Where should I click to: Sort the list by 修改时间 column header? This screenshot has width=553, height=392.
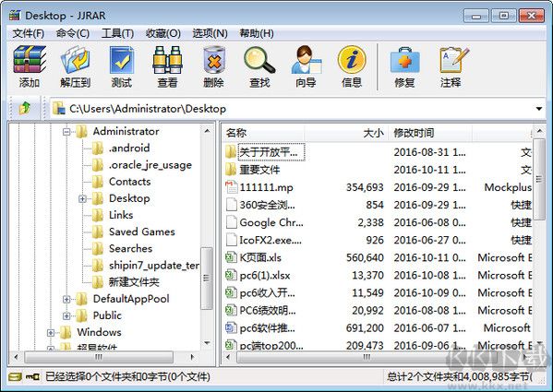[430, 133]
